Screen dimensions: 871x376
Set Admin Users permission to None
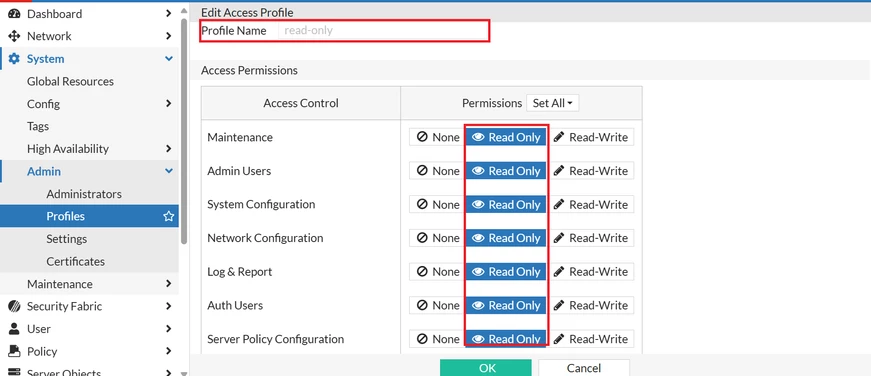[x=438, y=171]
